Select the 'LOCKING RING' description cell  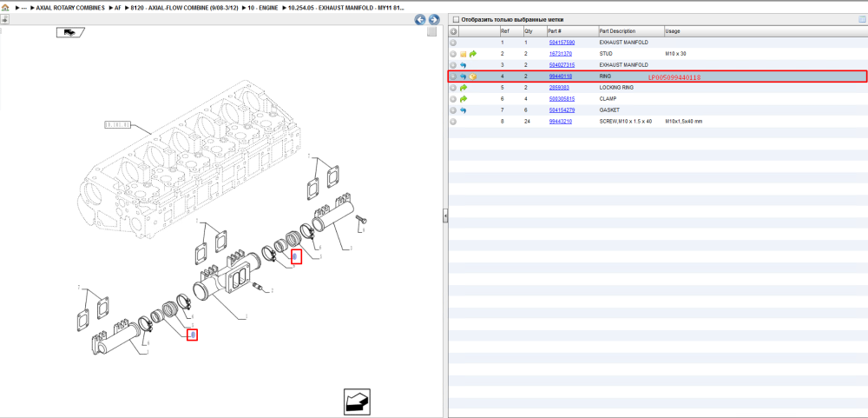point(615,88)
